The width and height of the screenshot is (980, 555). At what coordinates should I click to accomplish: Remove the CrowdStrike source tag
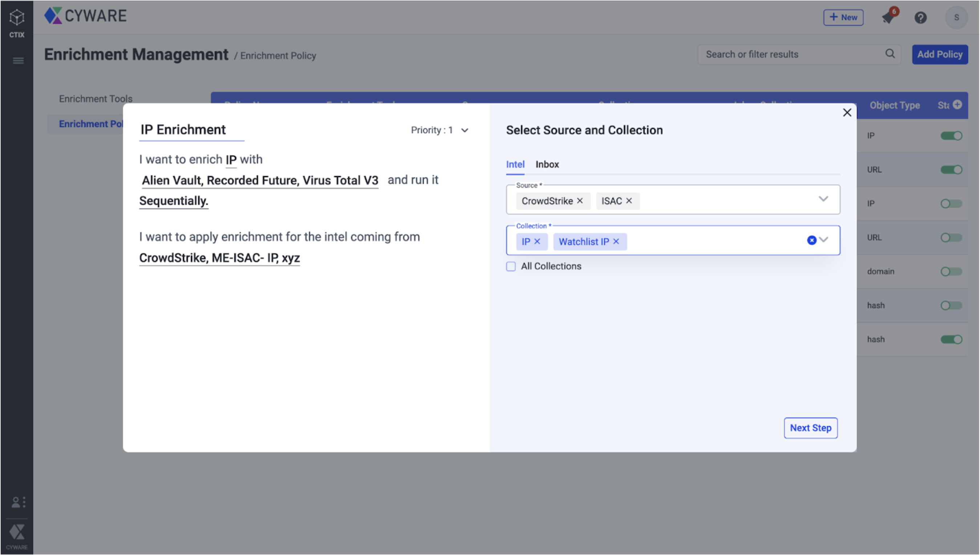pos(580,200)
